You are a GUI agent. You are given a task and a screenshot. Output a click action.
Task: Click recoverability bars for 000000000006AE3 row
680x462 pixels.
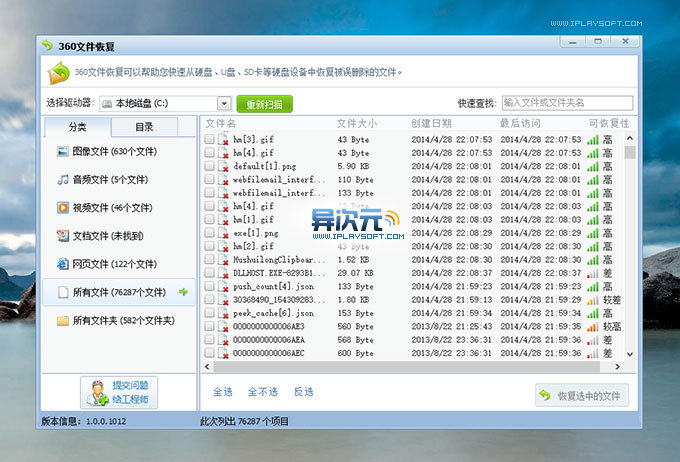click(592, 327)
